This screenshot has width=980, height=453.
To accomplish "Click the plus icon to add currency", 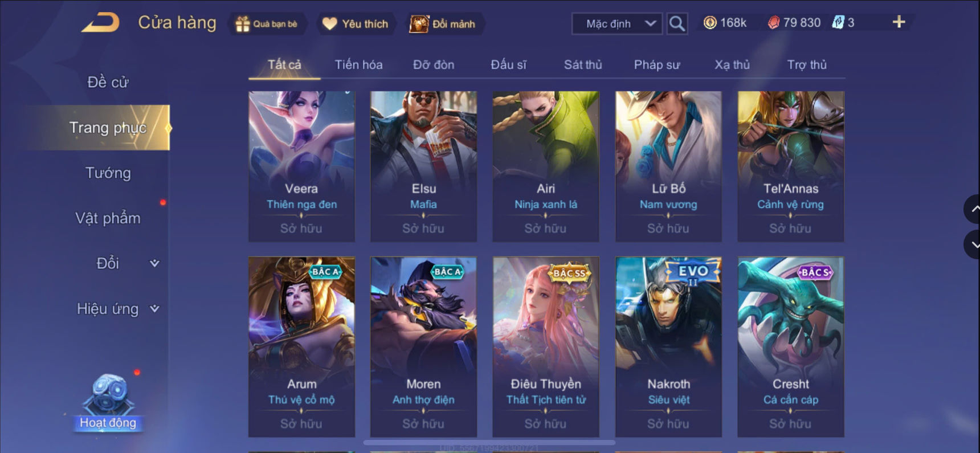I will pyautogui.click(x=899, y=22).
